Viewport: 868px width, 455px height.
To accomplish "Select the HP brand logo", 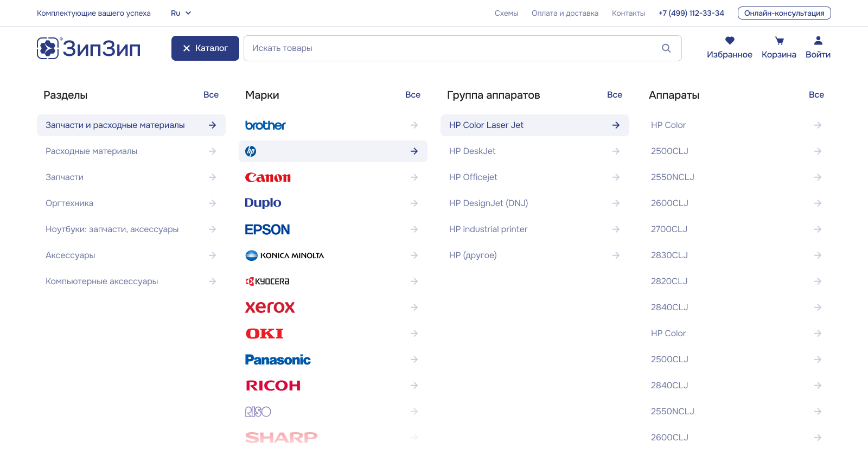I will (x=251, y=151).
